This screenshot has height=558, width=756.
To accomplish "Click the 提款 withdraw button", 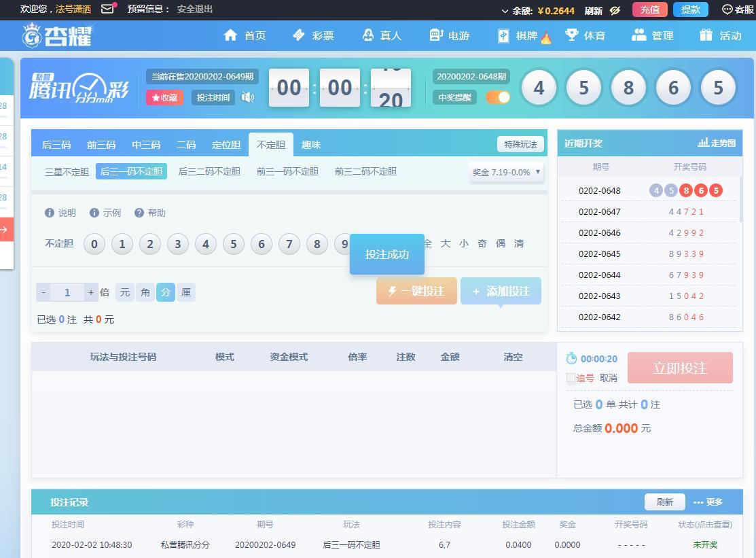I will coord(690,10).
